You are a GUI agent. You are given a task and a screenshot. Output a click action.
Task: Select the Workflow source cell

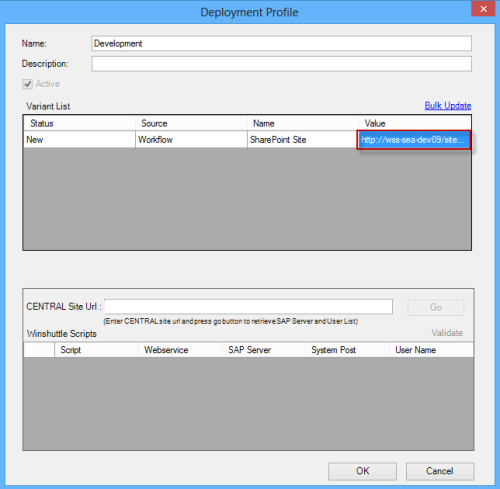pyautogui.click(x=191, y=139)
